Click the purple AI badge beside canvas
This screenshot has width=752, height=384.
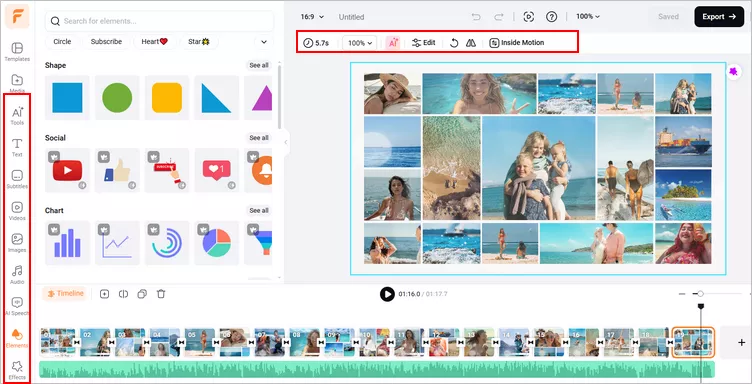click(x=733, y=72)
